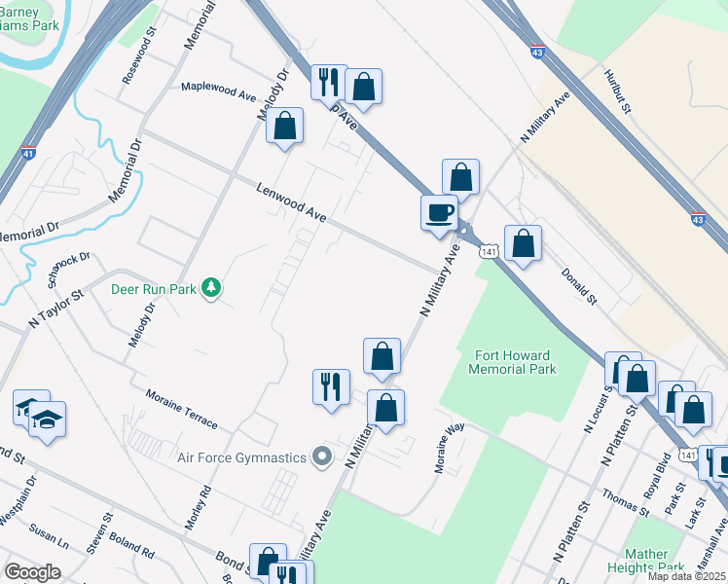Click the Map data ©2025 attribution
Image resolution: width=728 pixels, height=584 pixels.
687,576
